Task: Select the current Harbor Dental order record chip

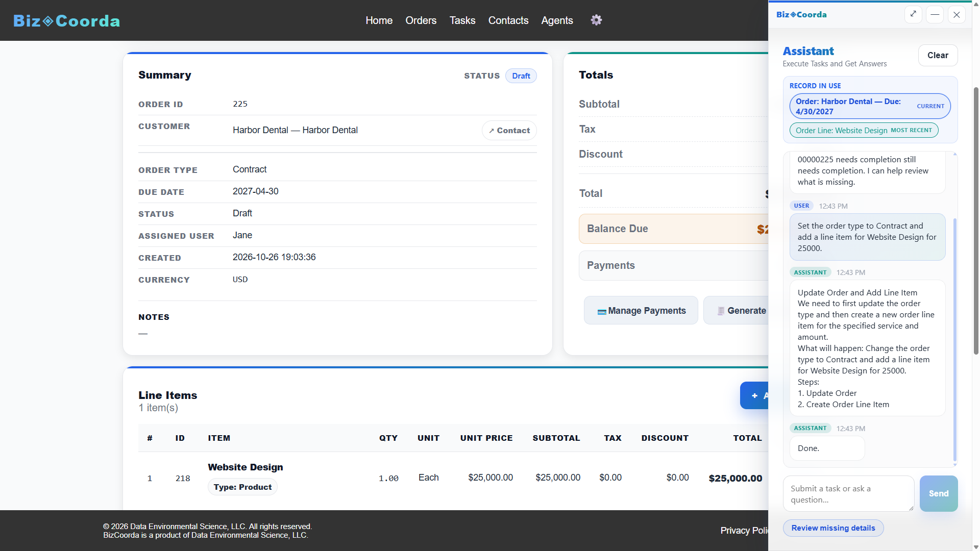Action: (870, 106)
